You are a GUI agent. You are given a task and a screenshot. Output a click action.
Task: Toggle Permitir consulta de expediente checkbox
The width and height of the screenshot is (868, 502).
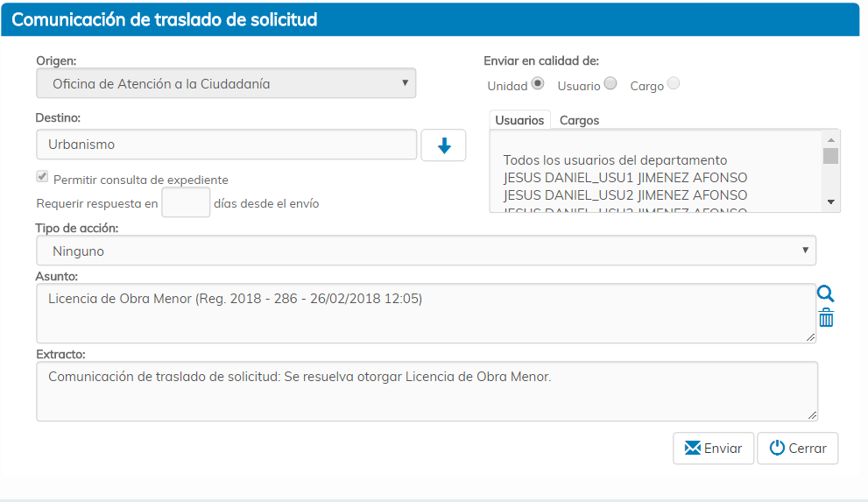[x=42, y=178]
